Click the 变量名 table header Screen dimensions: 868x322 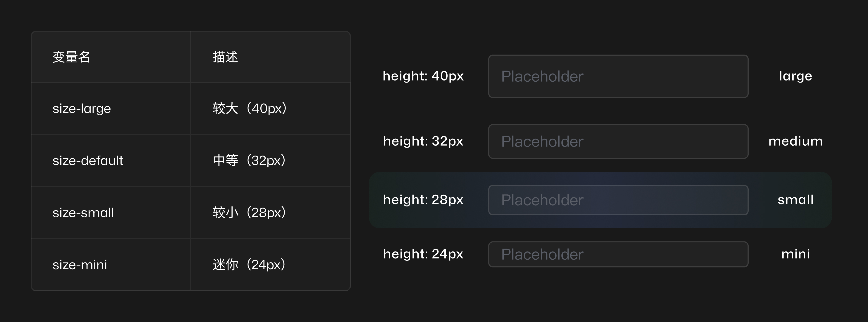click(71, 57)
